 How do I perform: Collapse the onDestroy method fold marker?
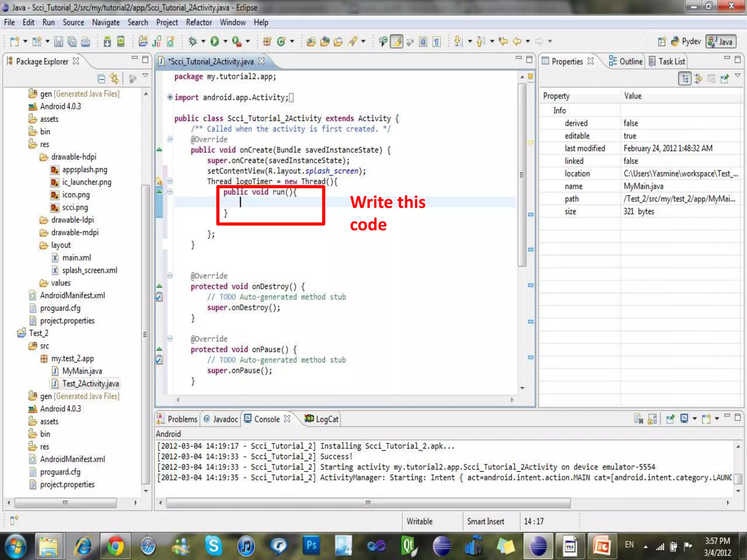point(170,276)
